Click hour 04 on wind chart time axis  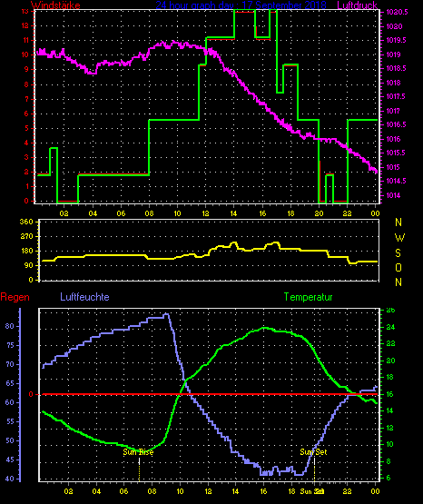point(93,213)
